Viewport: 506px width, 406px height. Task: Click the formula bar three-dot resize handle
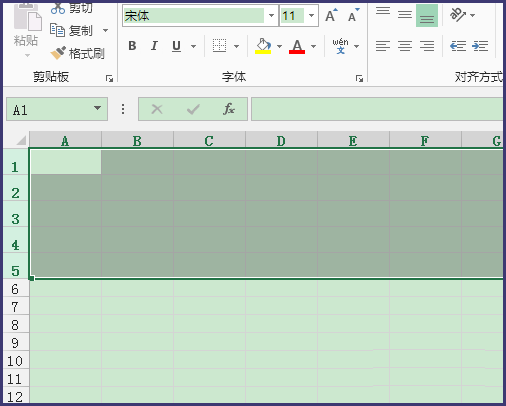click(123, 109)
